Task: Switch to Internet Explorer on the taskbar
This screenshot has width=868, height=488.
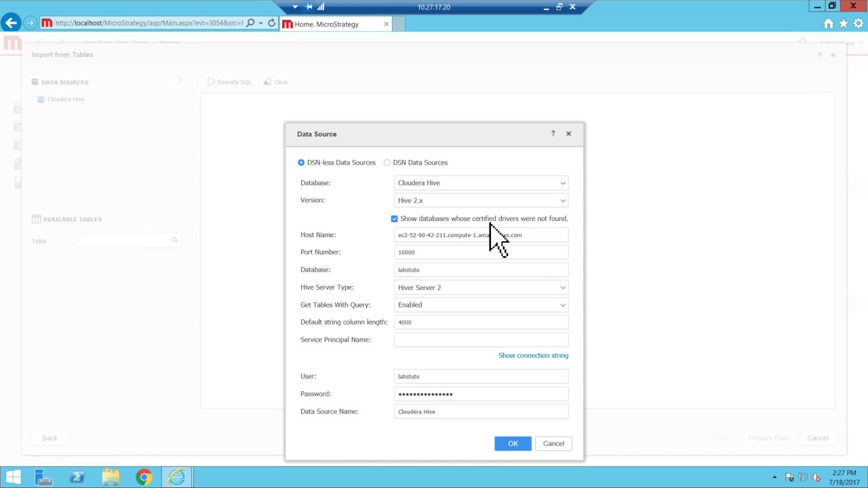Action: click(177, 477)
